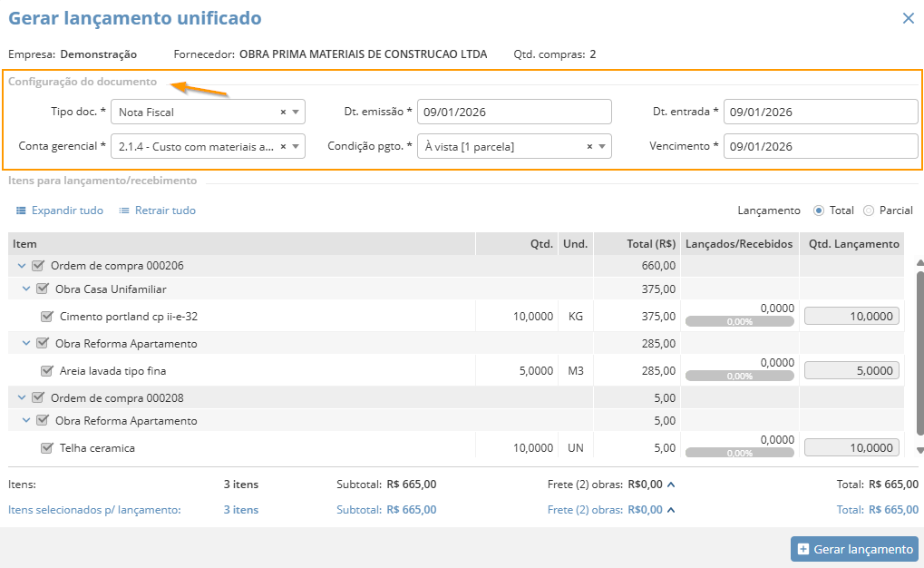
Task: Open the Condição pgto. dropdown
Action: tap(603, 146)
